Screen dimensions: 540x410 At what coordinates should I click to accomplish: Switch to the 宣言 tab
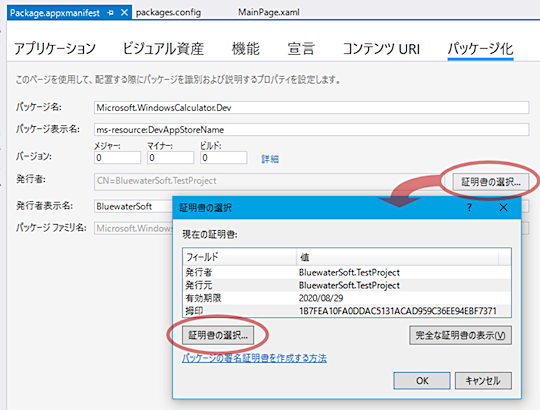click(301, 49)
